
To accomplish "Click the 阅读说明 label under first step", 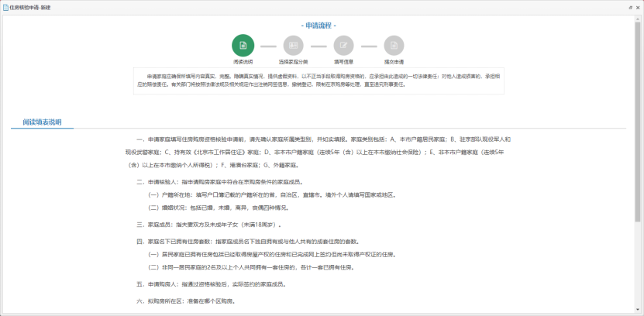I will [x=243, y=61].
